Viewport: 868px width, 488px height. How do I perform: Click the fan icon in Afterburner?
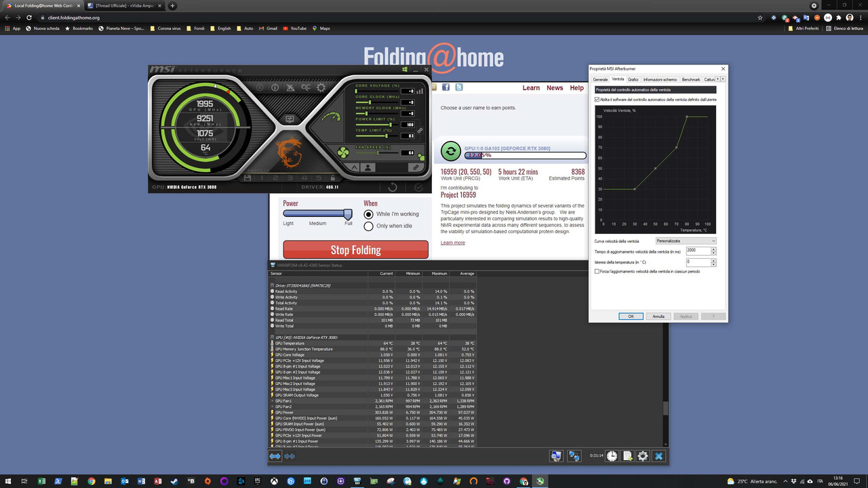pyautogui.click(x=343, y=152)
